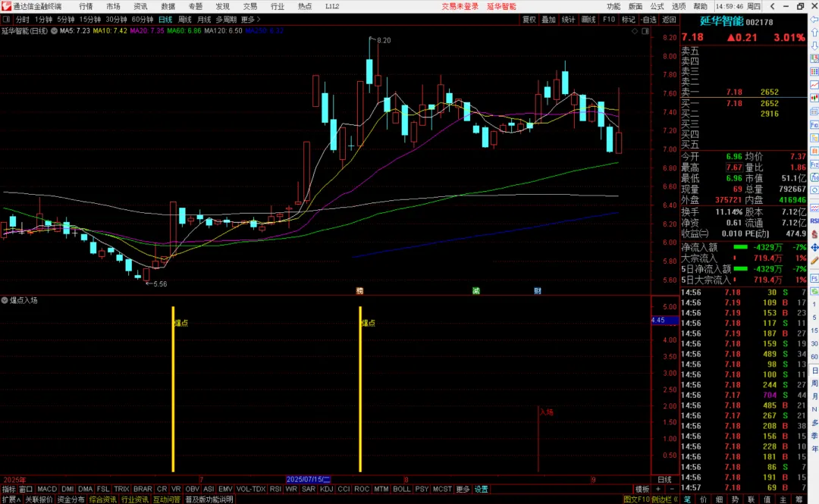Click the blue left arrow in right sidebar
This screenshot has height=504, width=819.
(814, 19)
